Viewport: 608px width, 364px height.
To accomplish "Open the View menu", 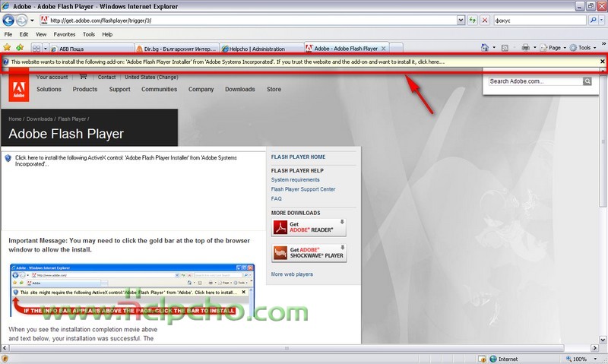I will point(41,34).
